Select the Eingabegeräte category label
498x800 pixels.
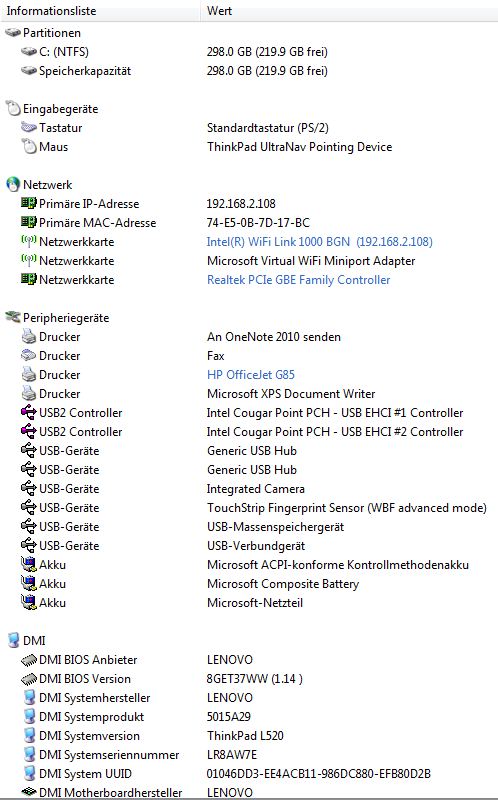click(x=60, y=109)
